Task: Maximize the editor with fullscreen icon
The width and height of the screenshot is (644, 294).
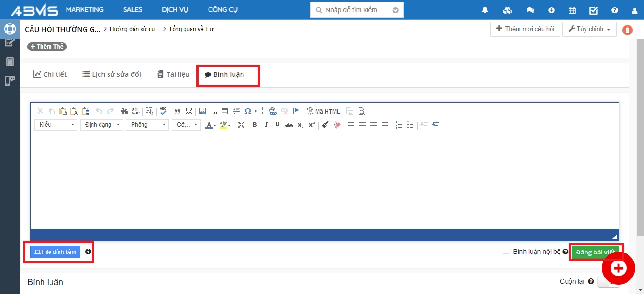Action: pyautogui.click(x=241, y=125)
